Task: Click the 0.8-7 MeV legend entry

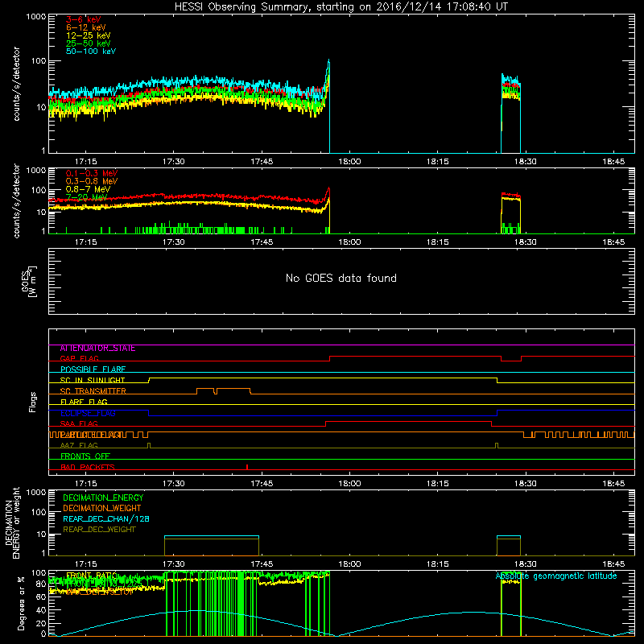Action: (88, 189)
